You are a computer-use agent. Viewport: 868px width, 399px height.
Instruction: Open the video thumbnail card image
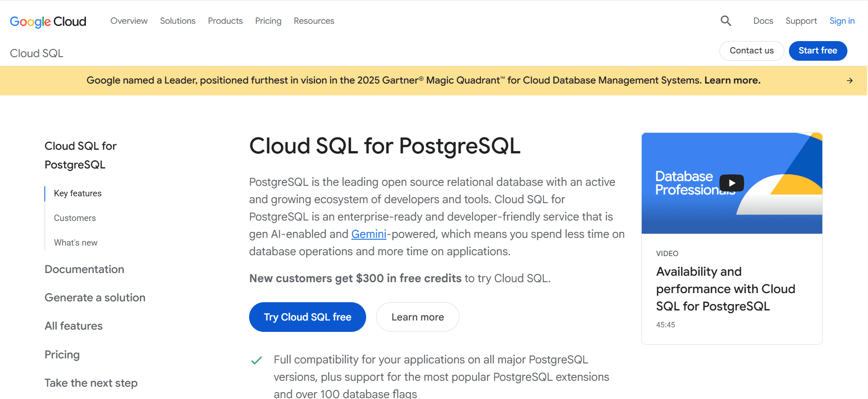coord(732,183)
